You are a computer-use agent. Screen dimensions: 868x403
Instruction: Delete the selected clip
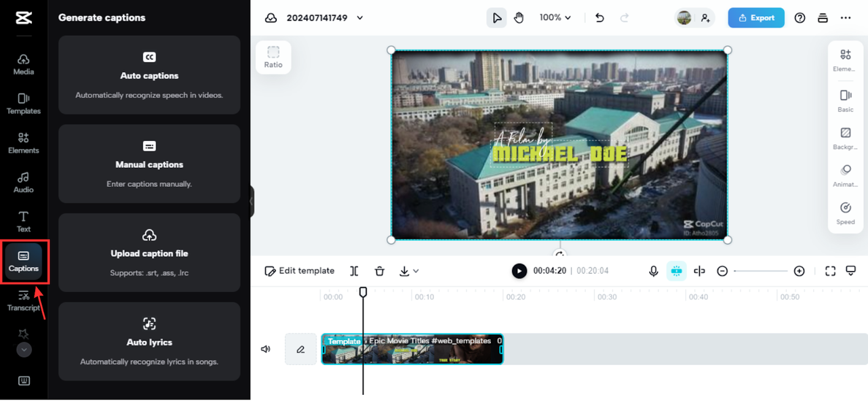[380, 271]
